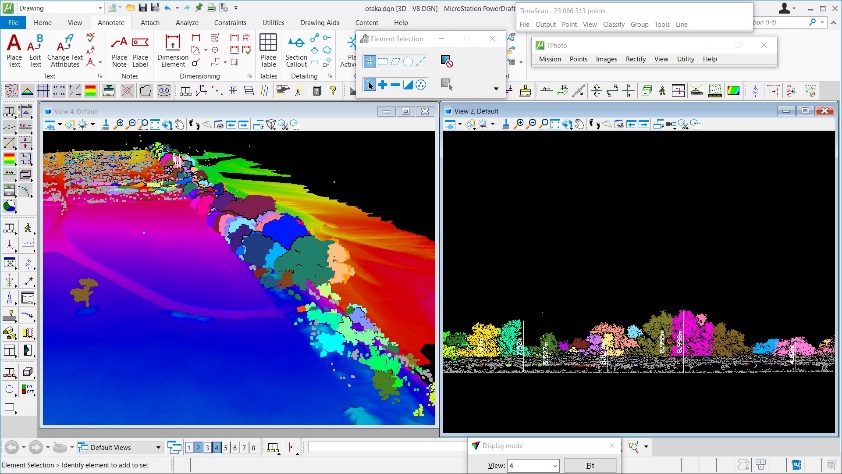Switch to the Drawing Aids ribbon tab
Image resolution: width=842 pixels, height=474 pixels.
(319, 22)
